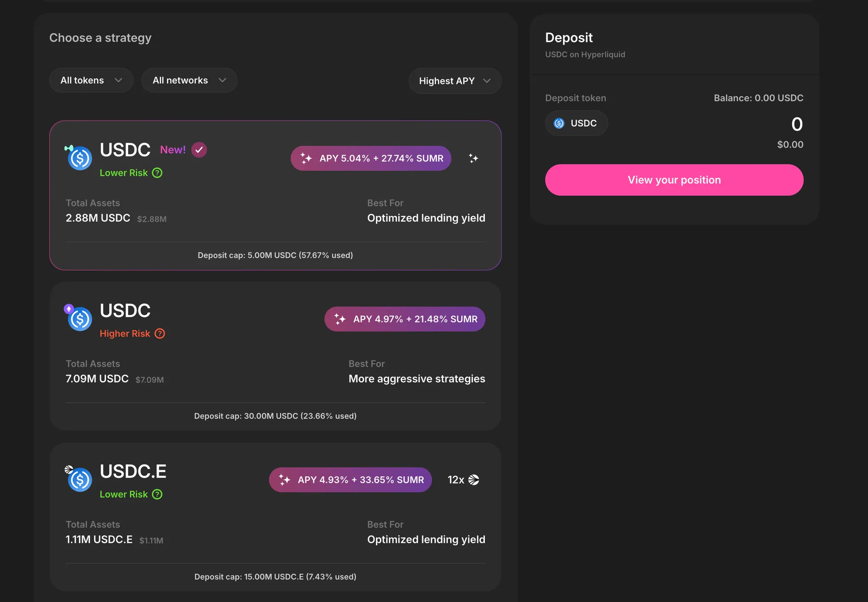Click the Lower Risk help icon on the first USDC card
Screen dimensions: 868x602
click(x=157, y=173)
